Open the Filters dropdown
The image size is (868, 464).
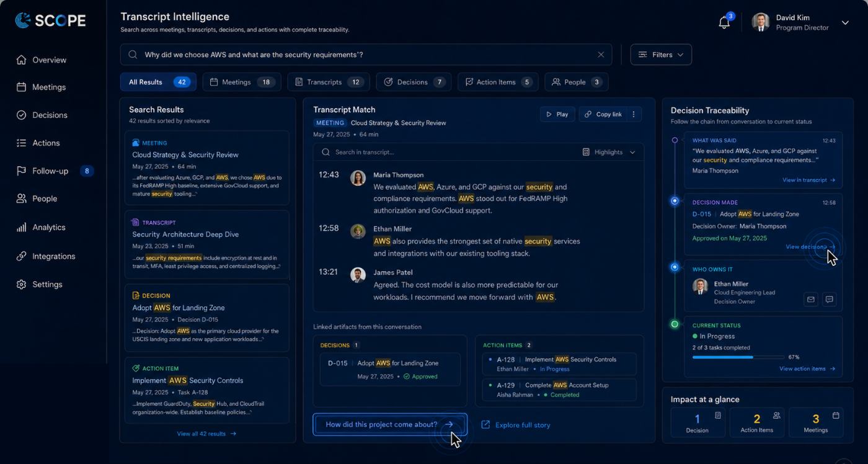click(x=661, y=55)
